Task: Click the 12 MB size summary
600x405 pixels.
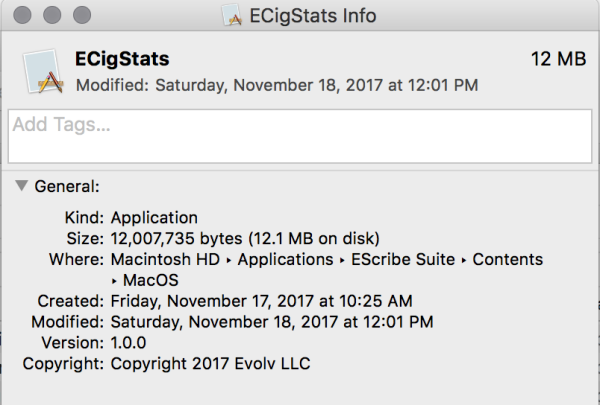Action: click(557, 60)
